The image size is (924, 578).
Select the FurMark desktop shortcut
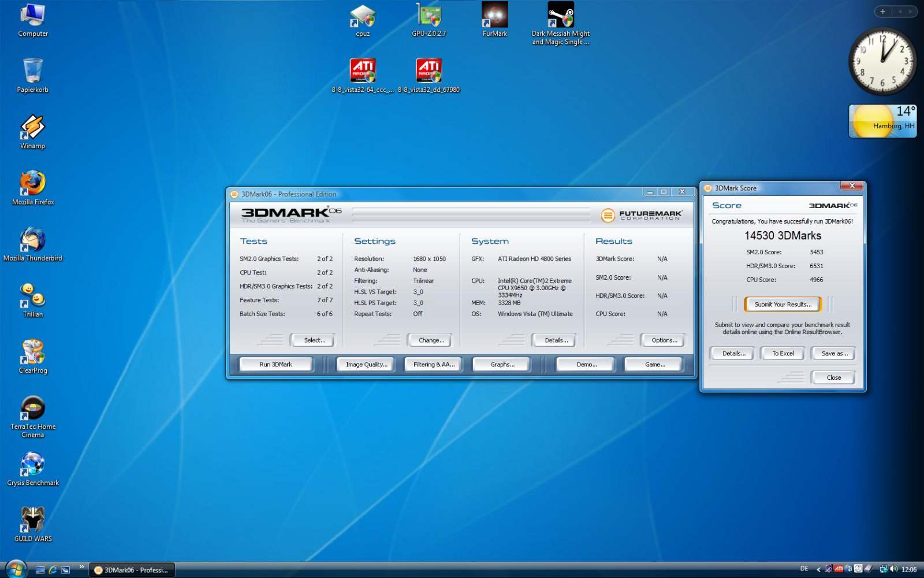click(495, 20)
